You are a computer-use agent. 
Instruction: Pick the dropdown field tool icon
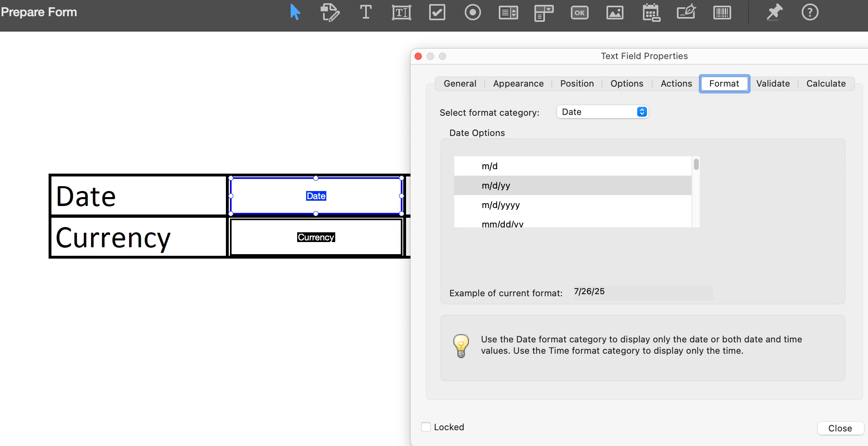pyautogui.click(x=544, y=12)
